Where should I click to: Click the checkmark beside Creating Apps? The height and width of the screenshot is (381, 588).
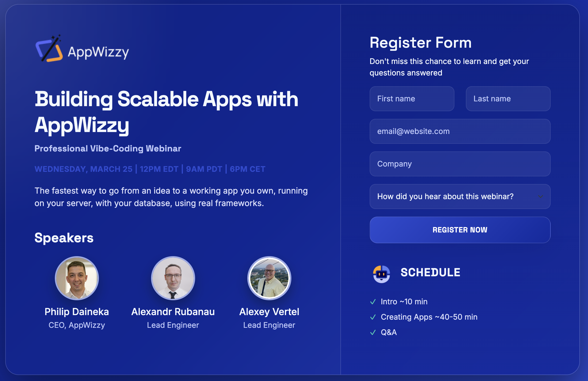[373, 317]
